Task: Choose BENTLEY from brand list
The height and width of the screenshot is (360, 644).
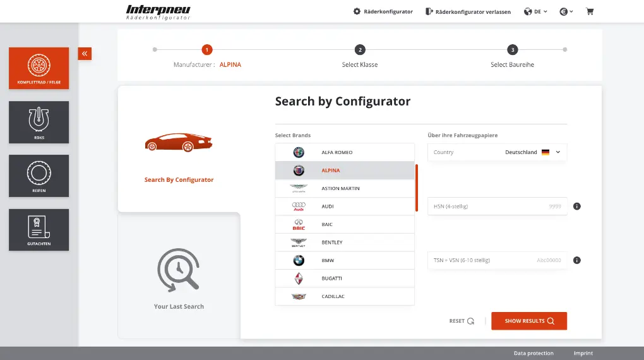Action: click(345, 243)
